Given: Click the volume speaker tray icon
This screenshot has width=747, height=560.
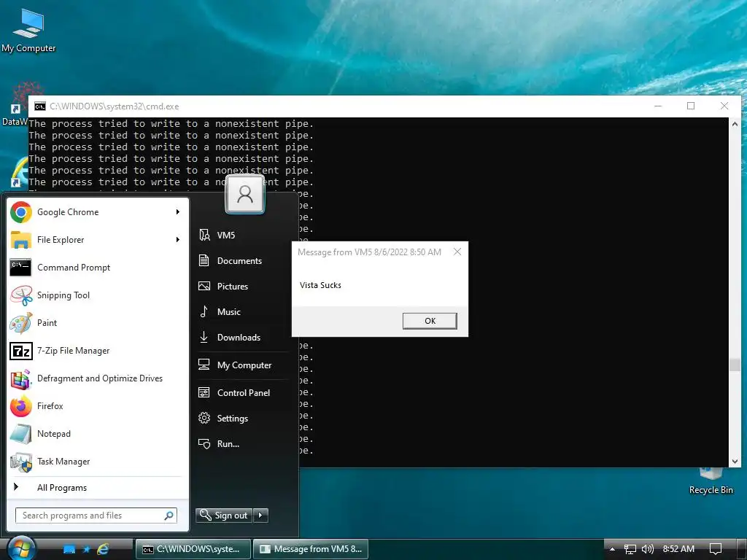Looking at the screenshot, I should (648, 549).
